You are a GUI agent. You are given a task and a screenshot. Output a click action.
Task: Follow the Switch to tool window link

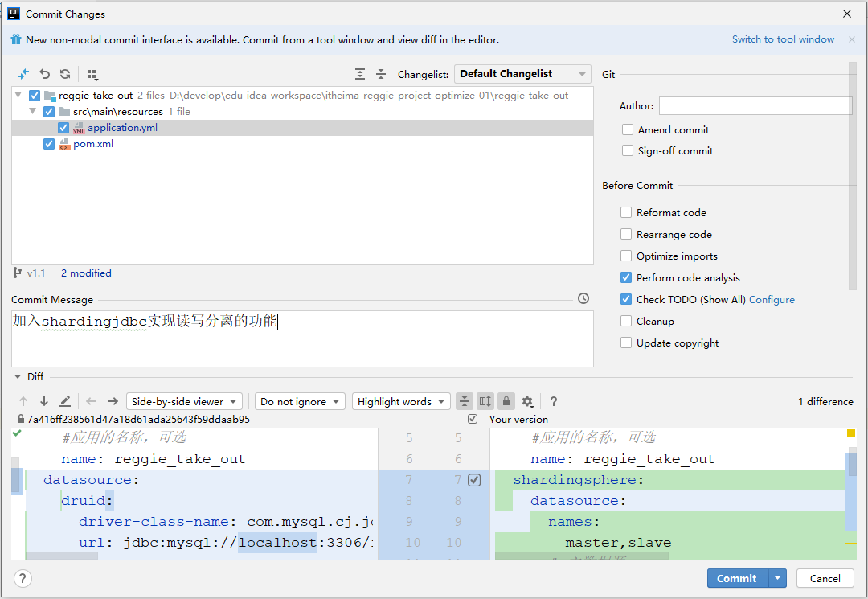click(783, 39)
